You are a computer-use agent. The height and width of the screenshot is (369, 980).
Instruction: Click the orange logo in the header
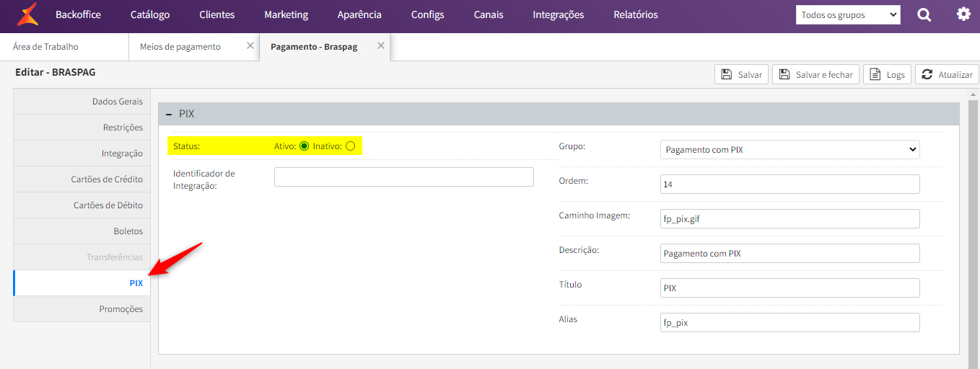pos(28,14)
